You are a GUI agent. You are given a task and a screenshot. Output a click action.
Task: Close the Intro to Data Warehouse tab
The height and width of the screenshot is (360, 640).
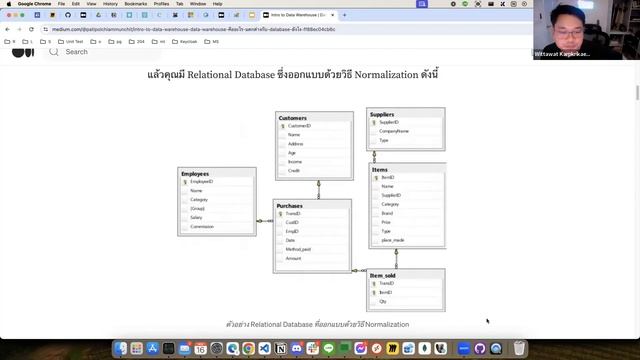pyautogui.click(x=333, y=15)
